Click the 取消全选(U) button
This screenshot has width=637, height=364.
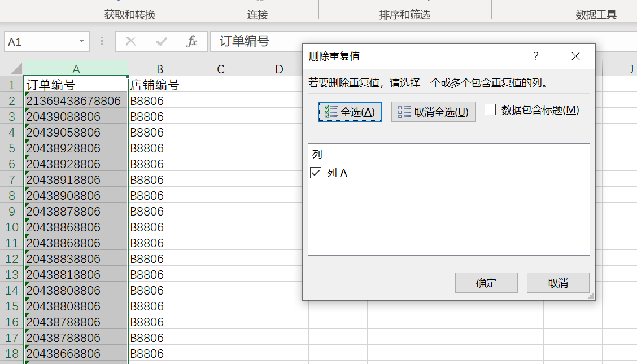point(434,112)
